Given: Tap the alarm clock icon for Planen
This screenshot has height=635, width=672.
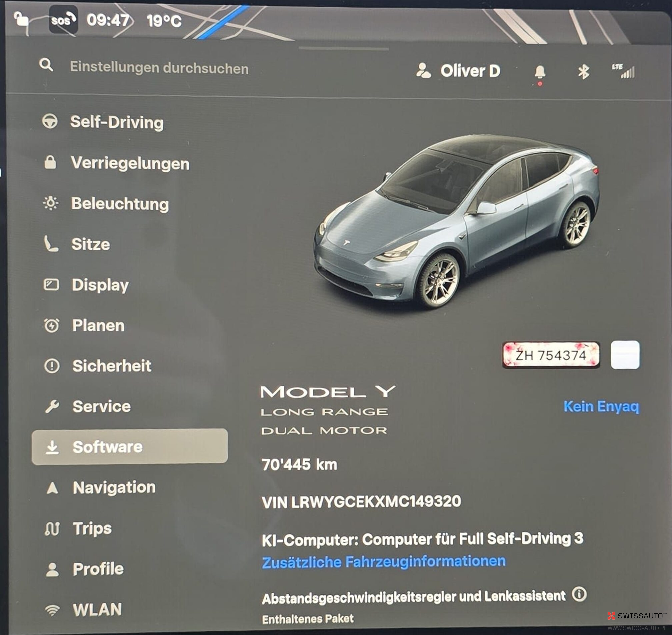Looking at the screenshot, I should pyautogui.click(x=51, y=325).
